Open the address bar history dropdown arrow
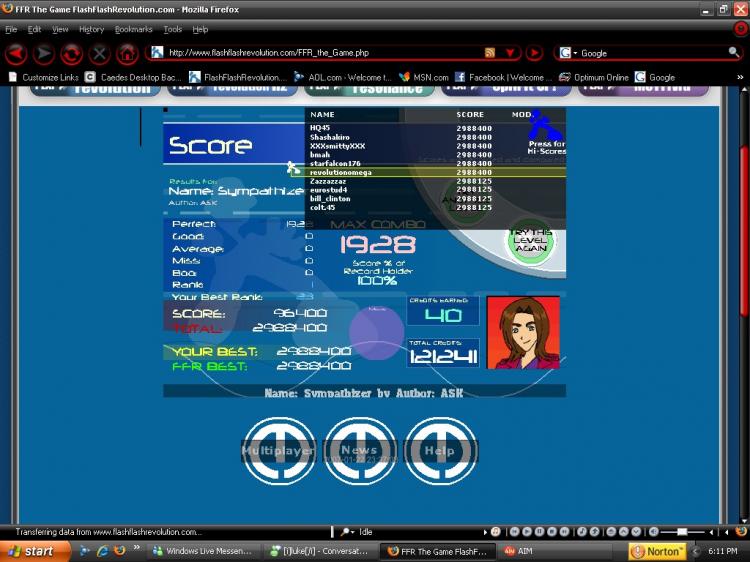 [510, 53]
